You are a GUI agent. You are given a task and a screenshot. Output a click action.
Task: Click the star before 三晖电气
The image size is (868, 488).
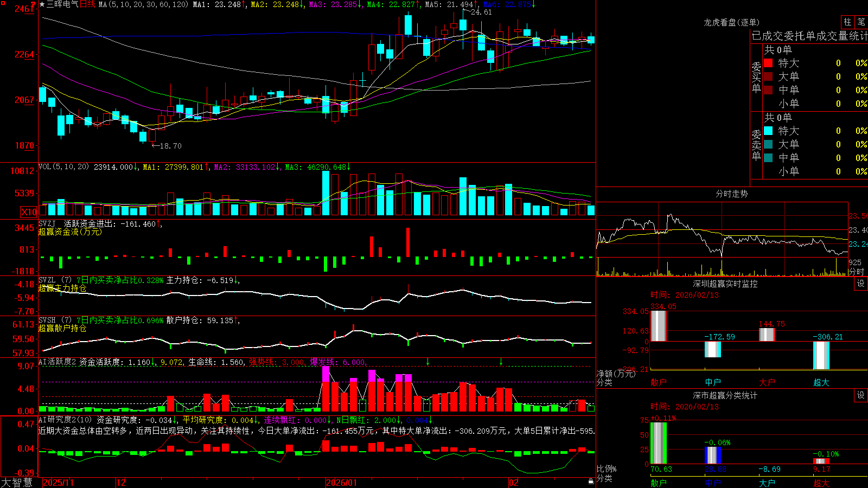(x=42, y=4)
